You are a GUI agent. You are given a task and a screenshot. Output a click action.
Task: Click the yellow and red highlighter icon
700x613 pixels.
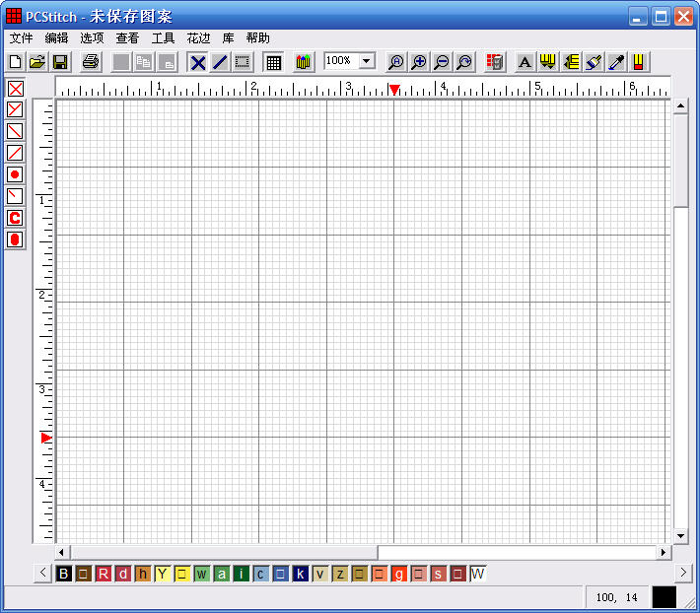(x=639, y=62)
